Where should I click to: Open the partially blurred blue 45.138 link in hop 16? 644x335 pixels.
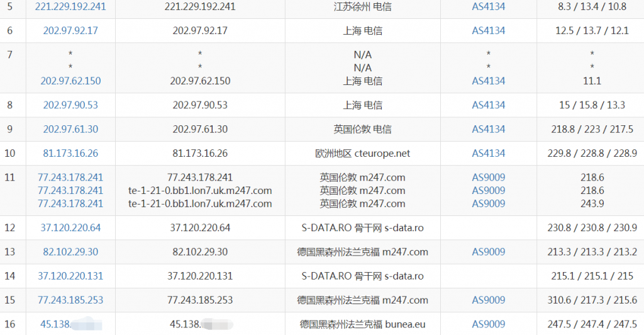tap(57, 324)
